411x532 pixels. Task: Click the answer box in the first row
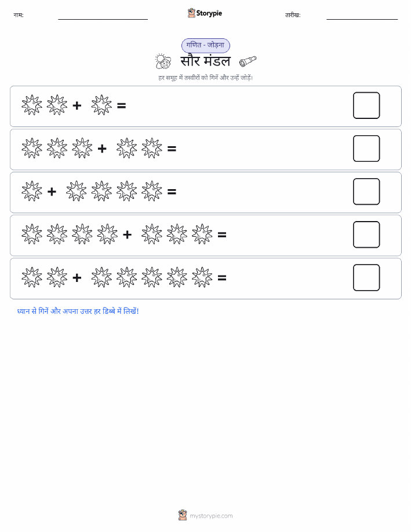[366, 106]
